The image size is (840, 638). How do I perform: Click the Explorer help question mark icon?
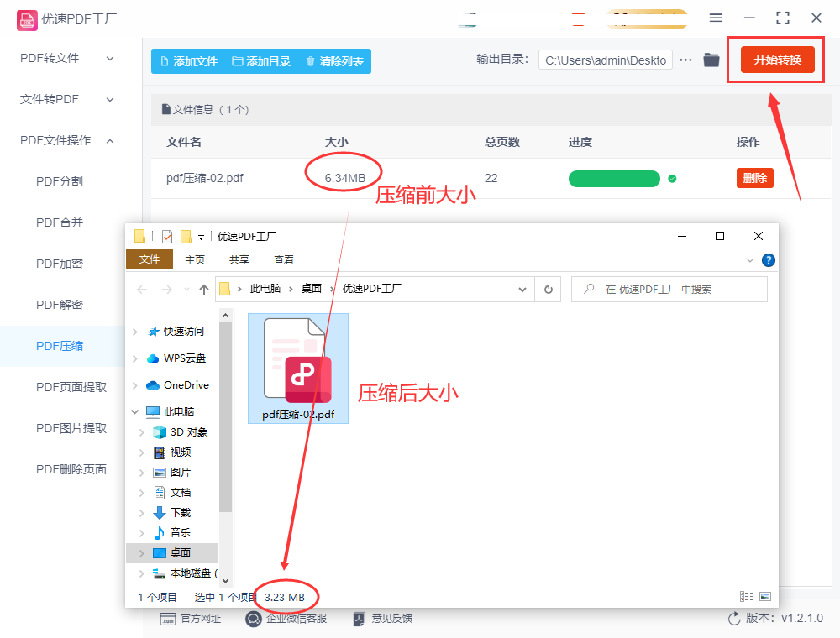pos(769,260)
